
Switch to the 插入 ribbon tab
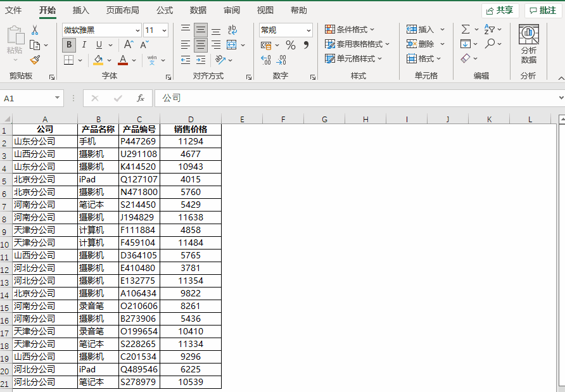click(x=80, y=10)
